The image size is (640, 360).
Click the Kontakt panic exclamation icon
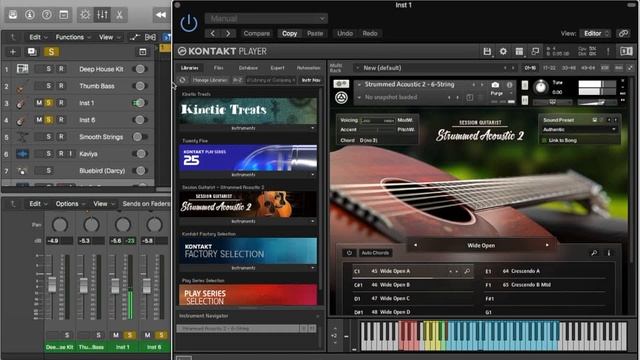[608, 51]
